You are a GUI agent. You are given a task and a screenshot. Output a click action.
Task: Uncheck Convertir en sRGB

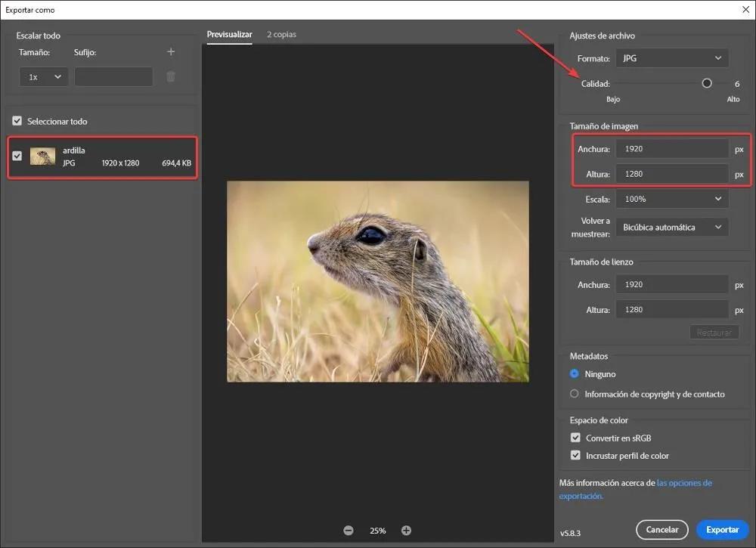tap(575, 438)
